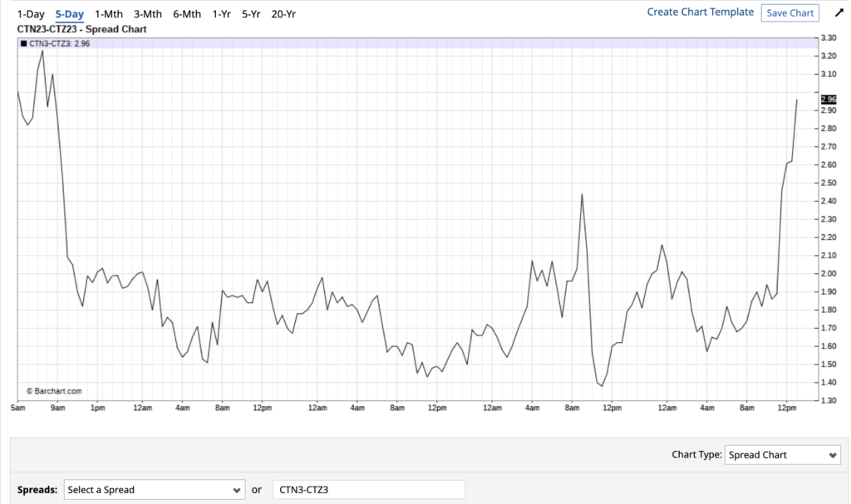Select the 1-Day time range tab
The height and width of the screenshot is (504, 851).
(31, 14)
